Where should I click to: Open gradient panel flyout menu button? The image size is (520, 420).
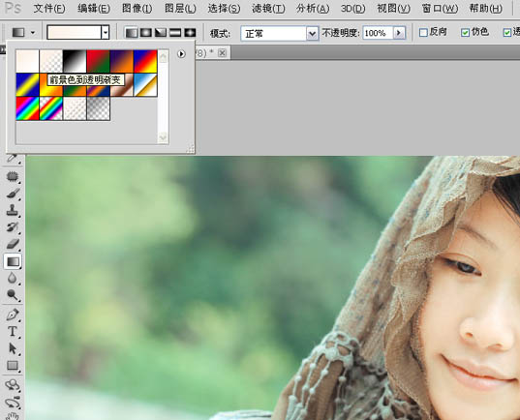point(181,53)
